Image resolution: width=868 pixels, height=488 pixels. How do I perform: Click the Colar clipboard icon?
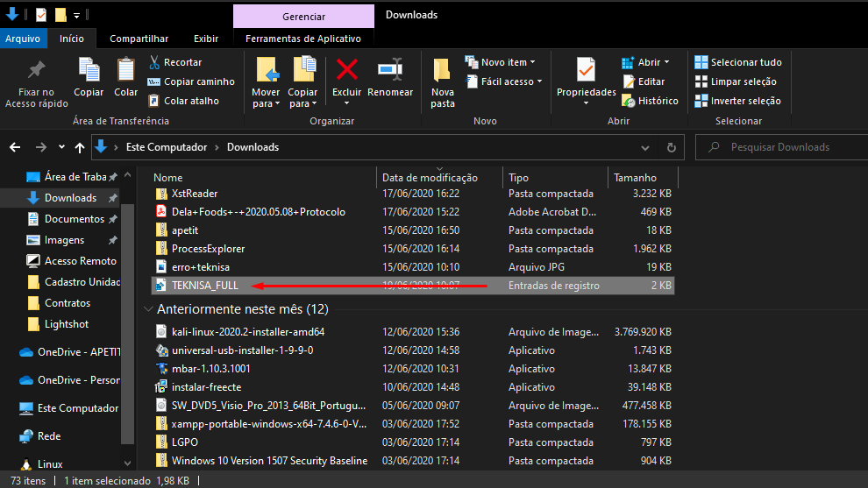pos(126,70)
